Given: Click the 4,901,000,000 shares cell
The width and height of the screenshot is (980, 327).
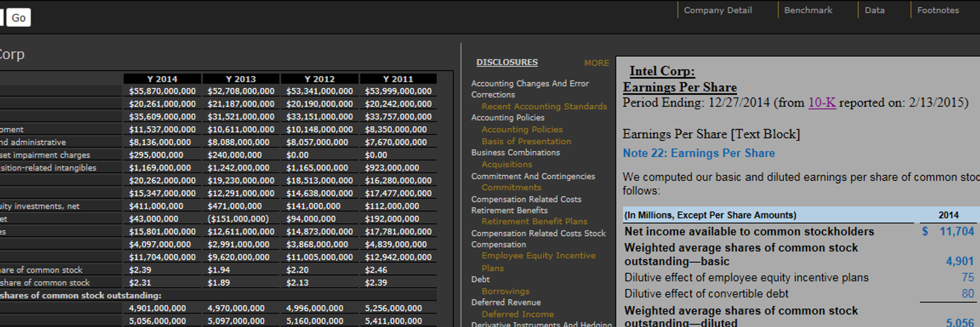Looking at the screenshot, I should click(157, 308).
